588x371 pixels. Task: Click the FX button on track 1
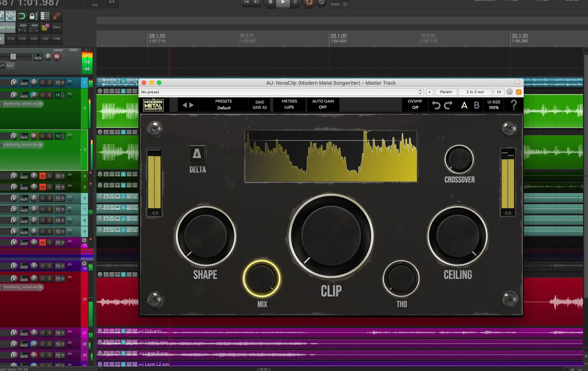click(x=58, y=82)
